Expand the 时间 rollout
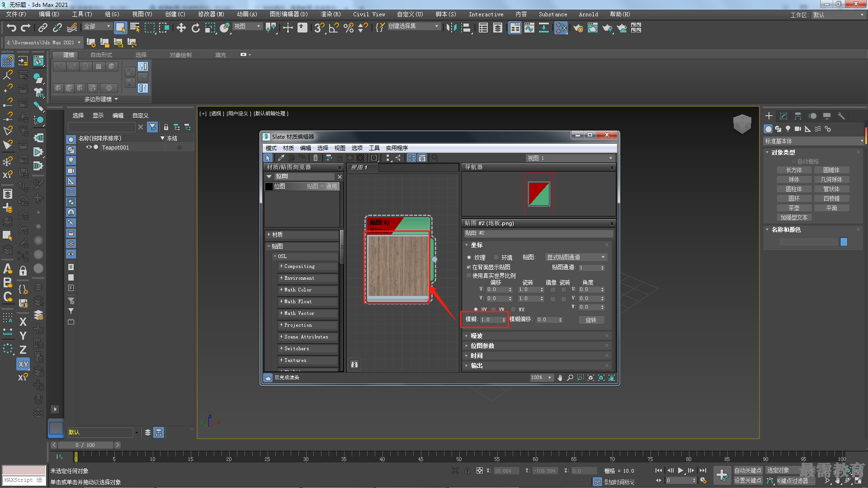The height and width of the screenshot is (488, 868). tap(538, 356)
